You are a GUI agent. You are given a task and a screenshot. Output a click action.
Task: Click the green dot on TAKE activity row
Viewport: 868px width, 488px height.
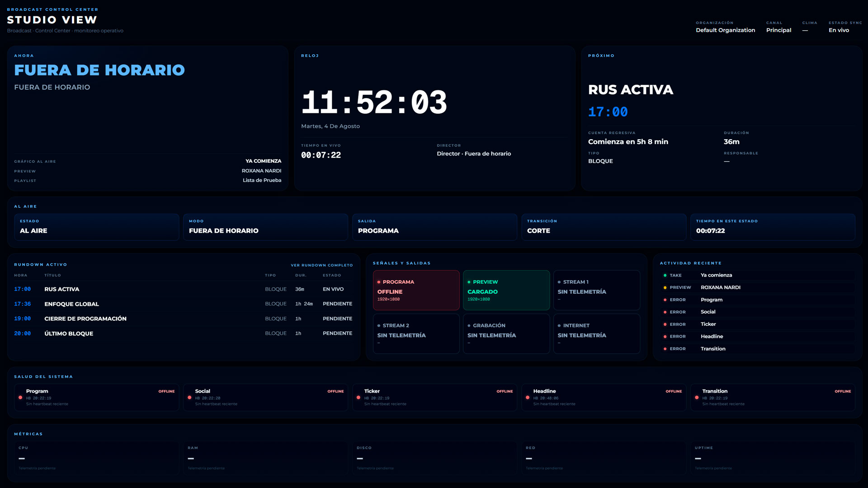[x=665, y=275]
